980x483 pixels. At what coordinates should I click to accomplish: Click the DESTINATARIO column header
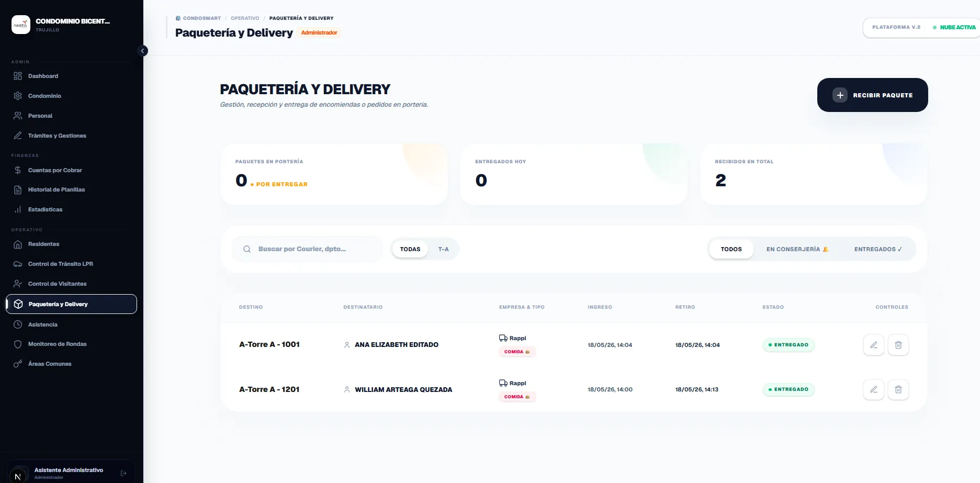tap(363, 307)
